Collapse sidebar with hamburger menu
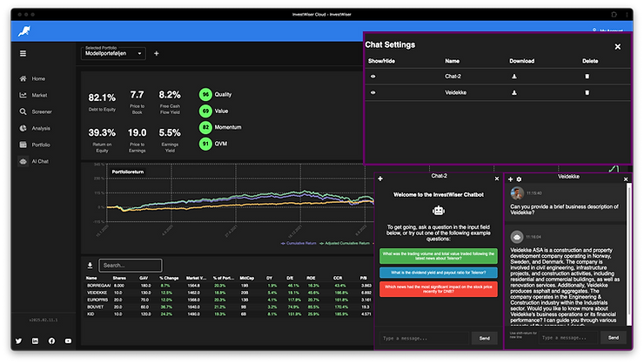The height and width of the screenshot is (364, 644). pyautogui.click(x=23, y=53)
